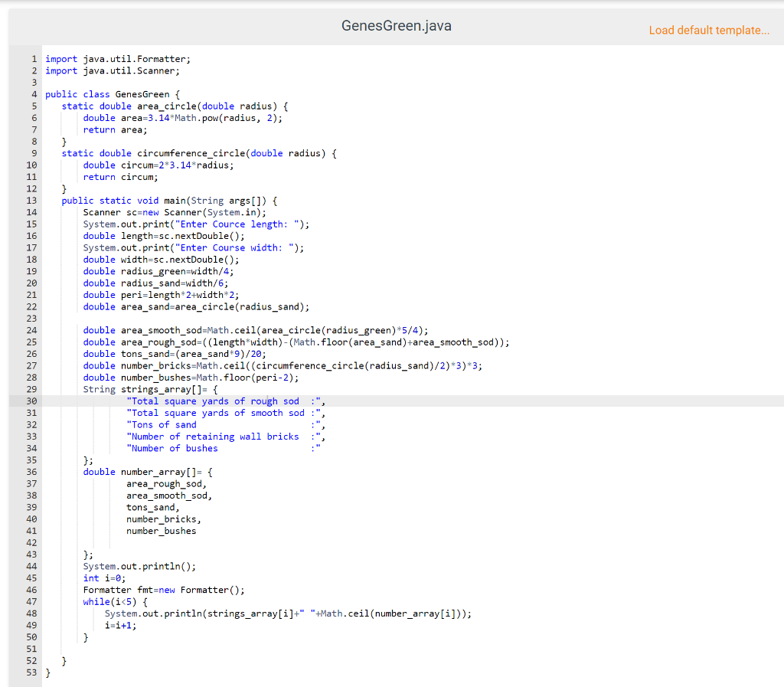784x687 pixels.
Task: Click the 'double length=sc.nextDouble();' line
Action: (164, 236)
